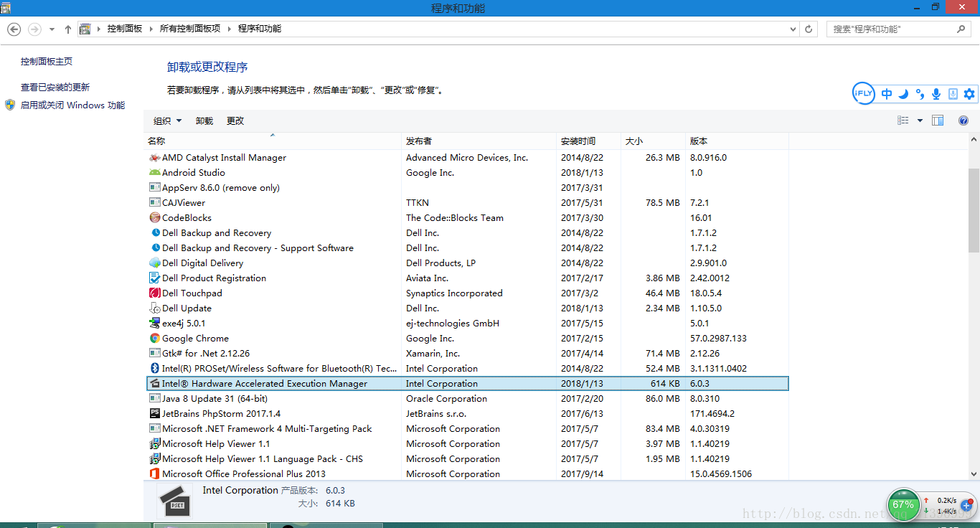Click the vertical scrollbar thumb of the list
Image resolution: width=980 pixels, height=528 pixels.
pyautogui.click(x=974, y=210)
